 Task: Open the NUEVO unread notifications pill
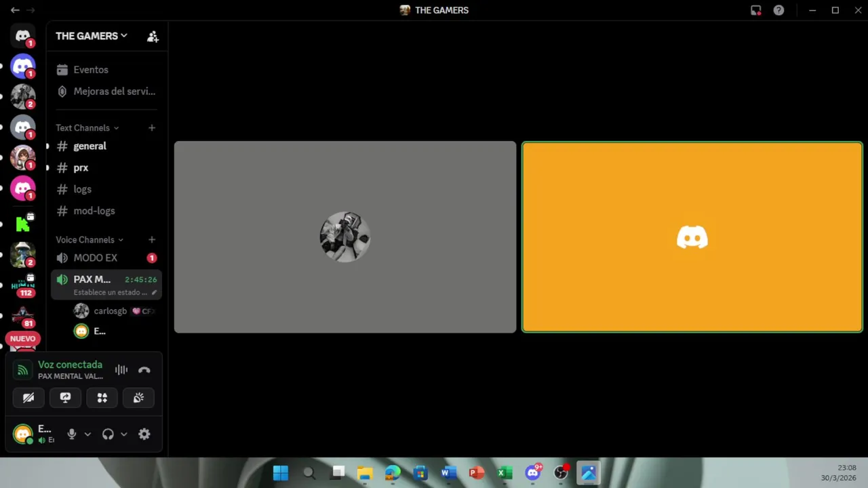22,339
